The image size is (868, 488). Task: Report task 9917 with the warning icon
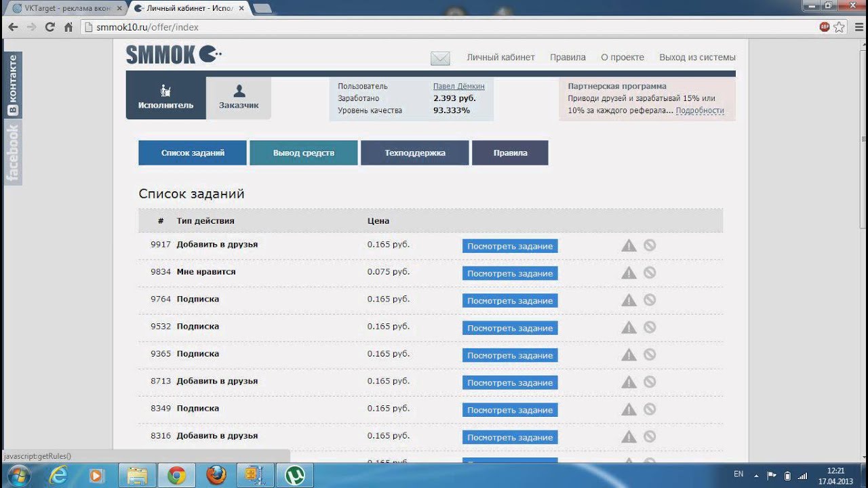coord(629,245)
